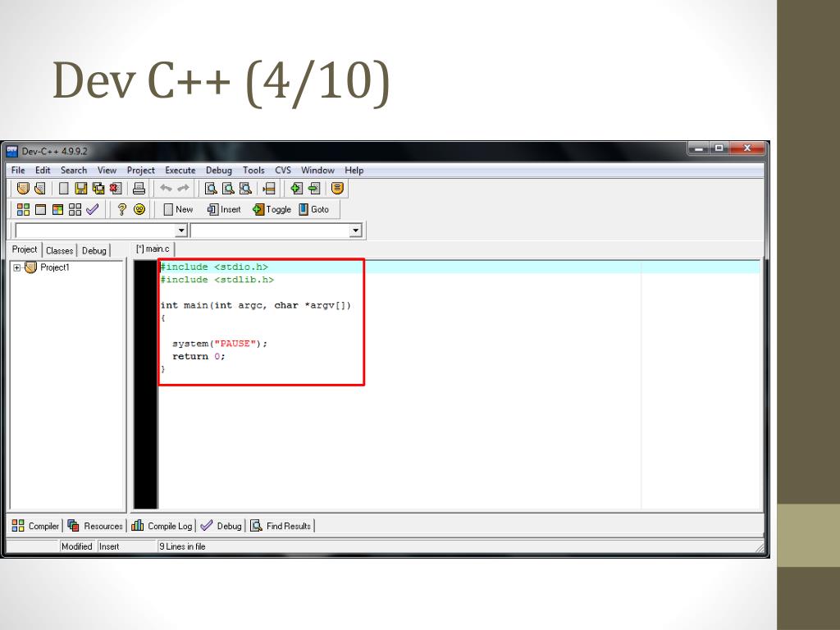Screen dimensions: 840x630
Task: Click the Run window icon
Action: coord(40,209)
